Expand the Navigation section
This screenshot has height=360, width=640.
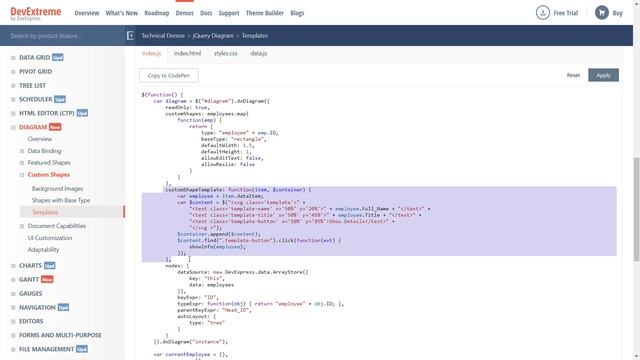pos(13,307)
